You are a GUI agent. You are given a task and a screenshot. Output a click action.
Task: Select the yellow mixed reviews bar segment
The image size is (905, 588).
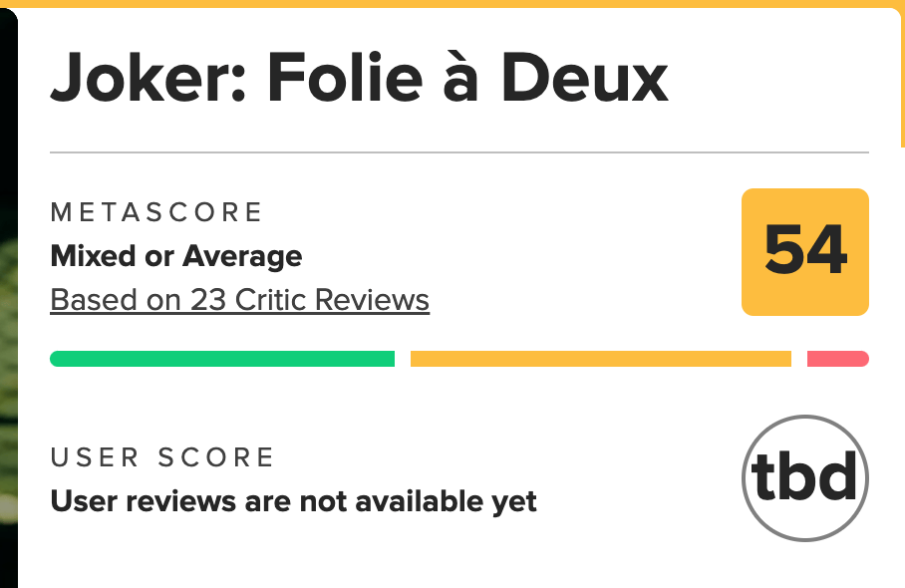[x=600, y=359]
